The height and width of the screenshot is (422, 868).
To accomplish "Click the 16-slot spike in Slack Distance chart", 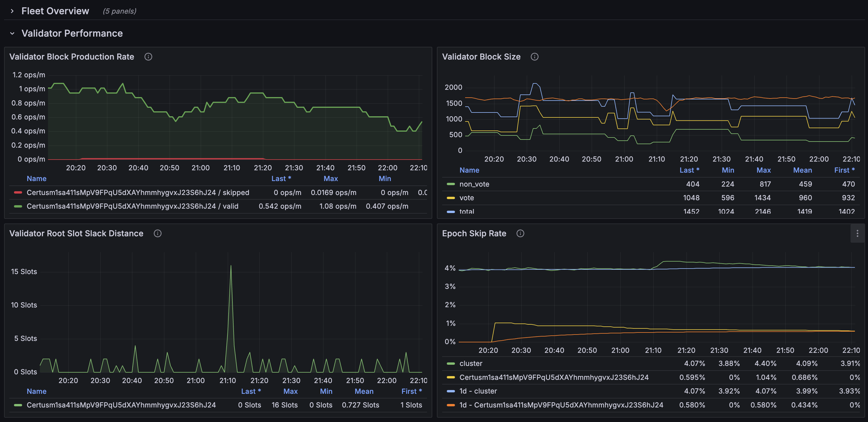I will (231, 266).
